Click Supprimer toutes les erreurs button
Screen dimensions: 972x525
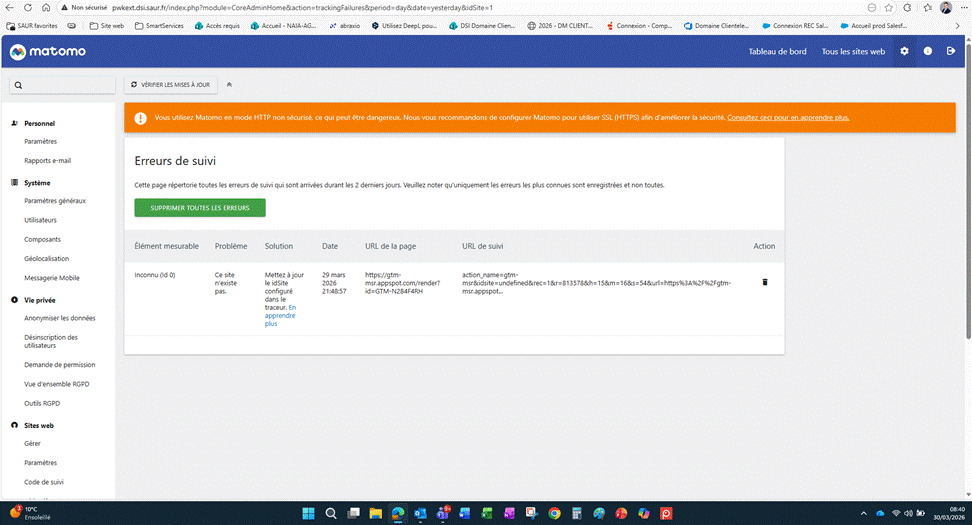click(x=200, y=208)
